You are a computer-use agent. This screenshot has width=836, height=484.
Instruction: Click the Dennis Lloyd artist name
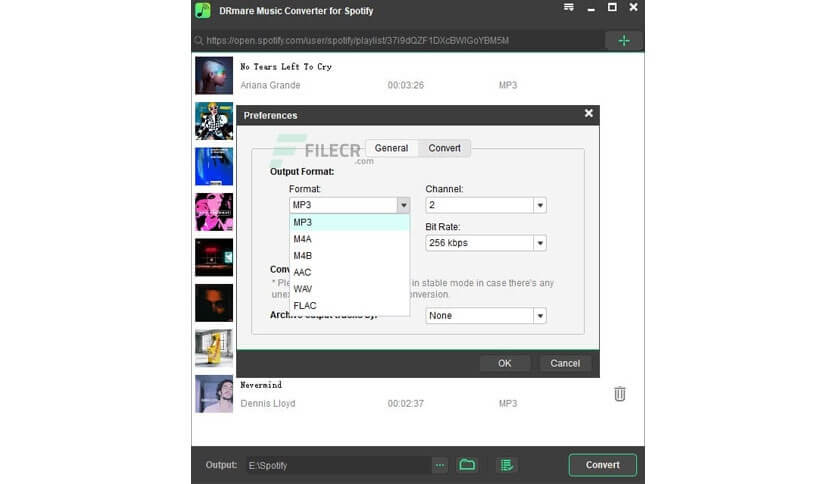tap(268, 404)
